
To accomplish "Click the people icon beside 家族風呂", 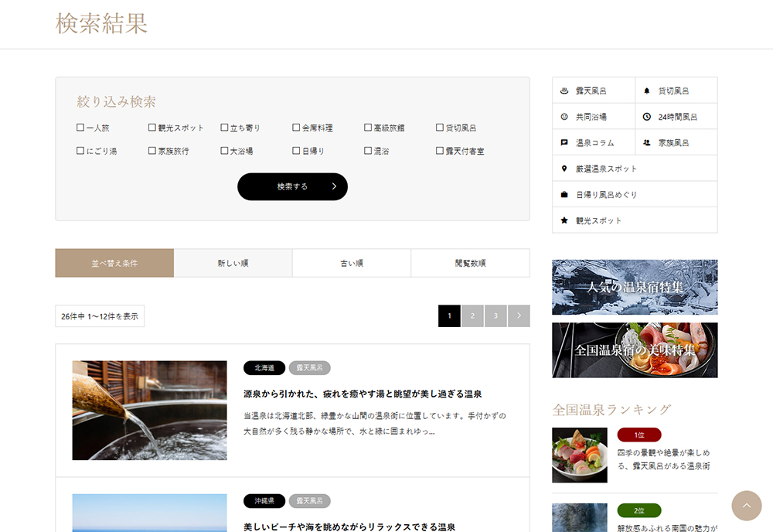I will 647,142.
